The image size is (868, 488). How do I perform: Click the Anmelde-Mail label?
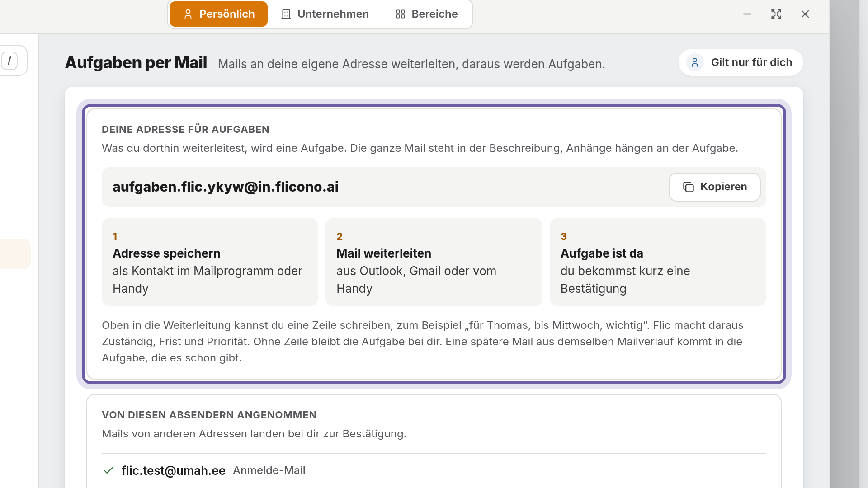269,470
